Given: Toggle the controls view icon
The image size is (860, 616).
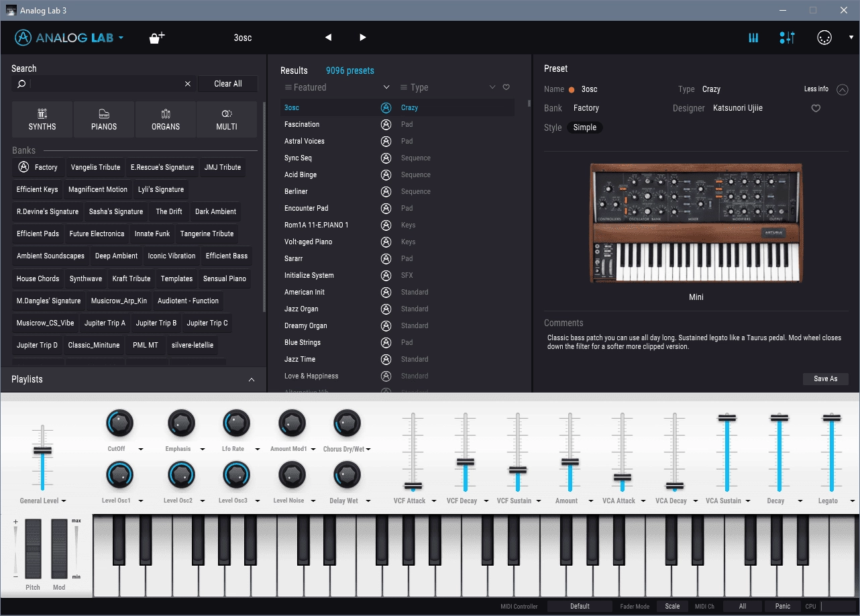Looking at the screenshot, I should (x=787, y=38).
